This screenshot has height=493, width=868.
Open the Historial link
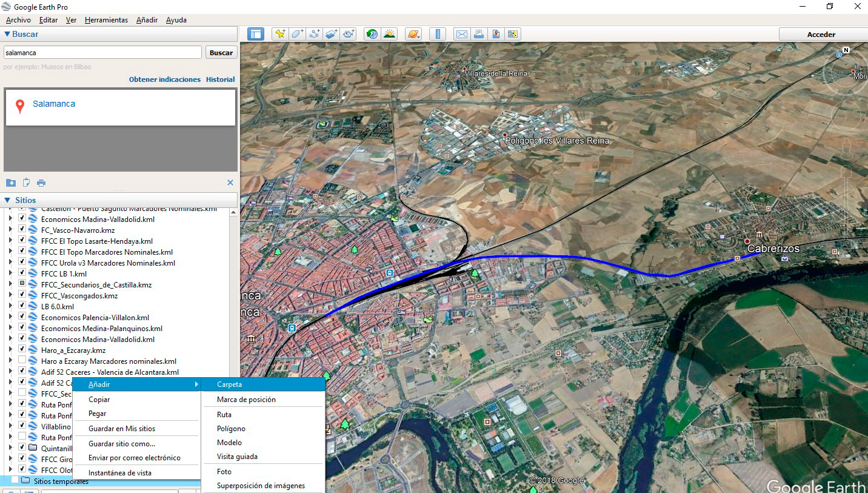[x=220, y=79]
